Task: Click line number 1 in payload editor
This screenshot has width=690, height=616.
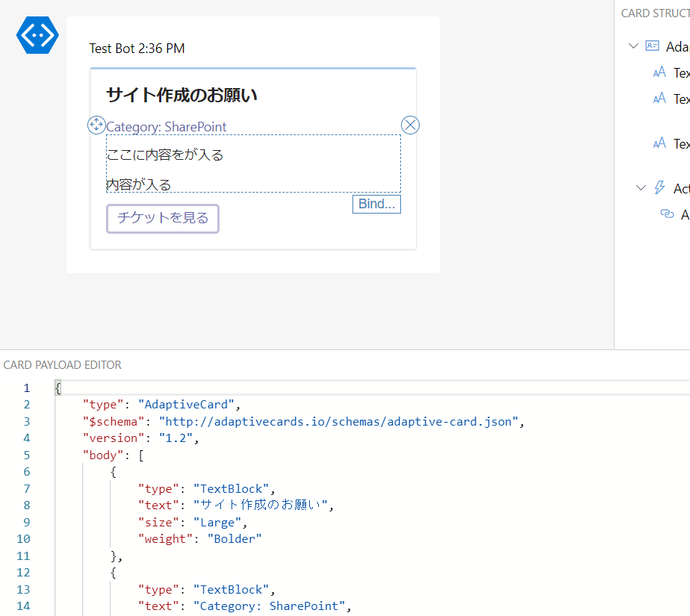Action: pyautogui.click(x=27, y=388)
